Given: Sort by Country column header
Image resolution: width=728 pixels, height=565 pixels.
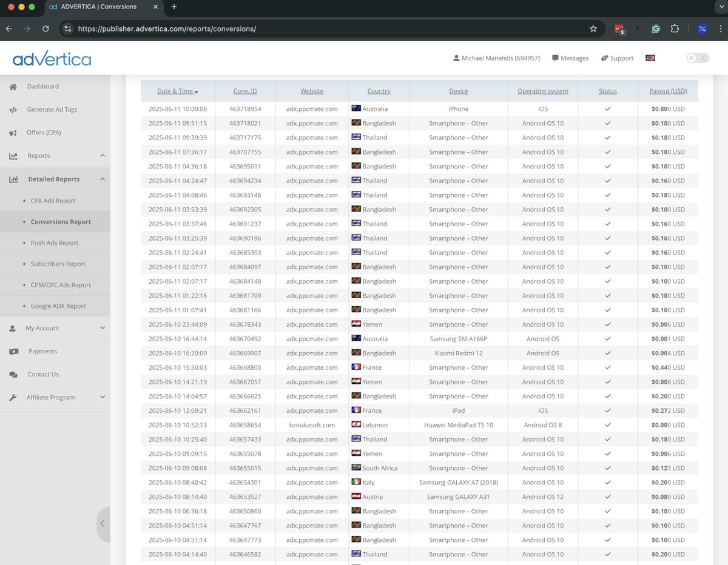Looking at the screenshot, I should point(379,91).
